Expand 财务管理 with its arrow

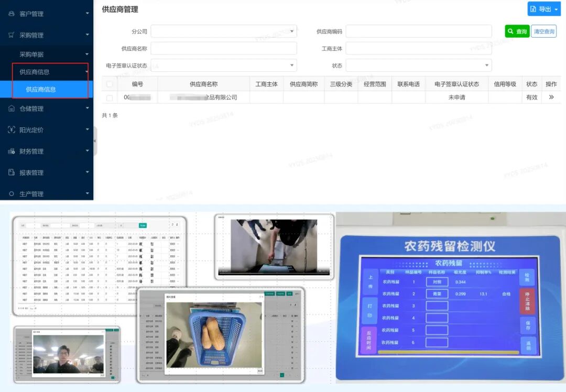pos(88,150)
